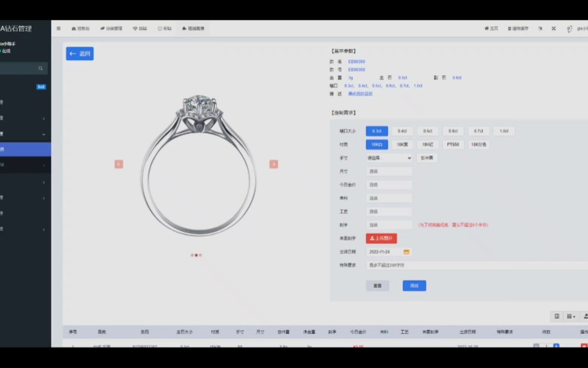Click the sidebar search magnifier icon

click(40, 68)
